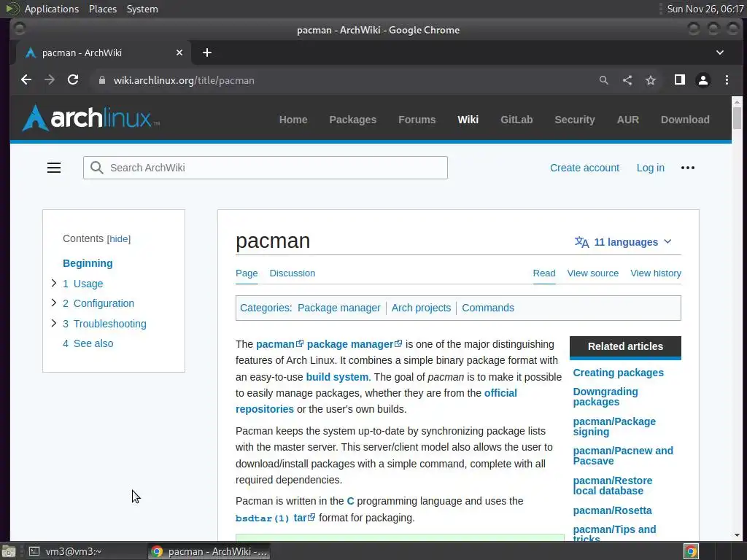Open GitLab in top navigation
747x560 pixels.
tap(516, 120)
